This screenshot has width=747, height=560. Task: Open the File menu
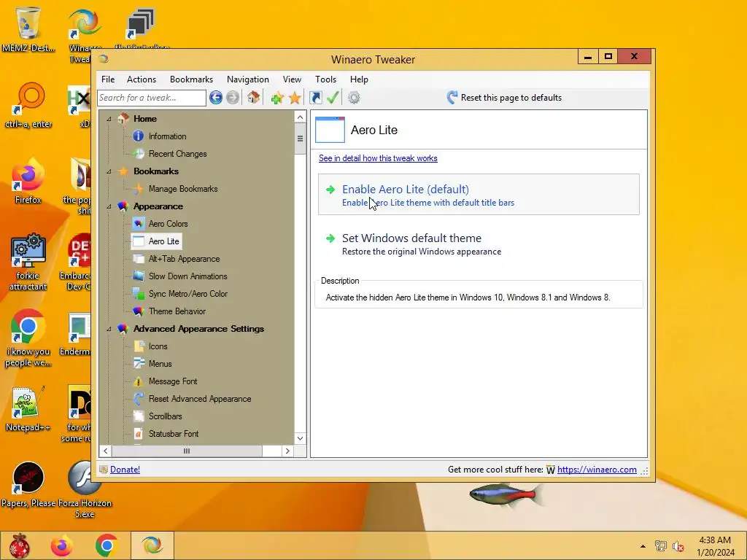coord(108,79)
